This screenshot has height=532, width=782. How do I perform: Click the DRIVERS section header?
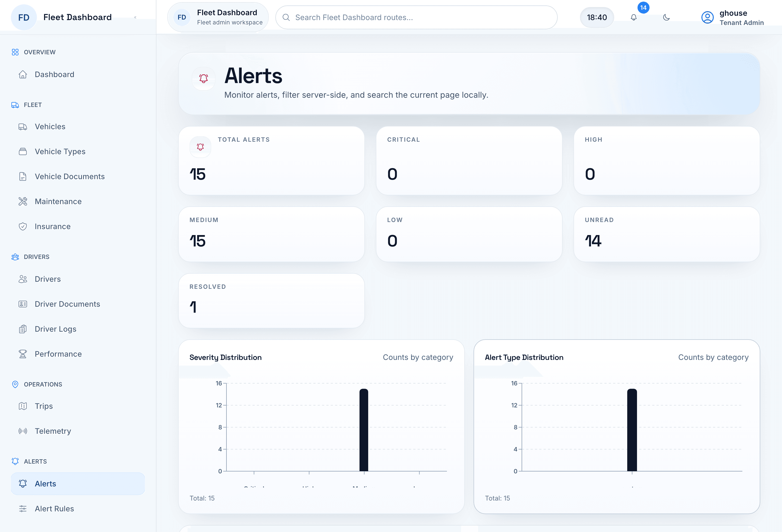(31, 256)
